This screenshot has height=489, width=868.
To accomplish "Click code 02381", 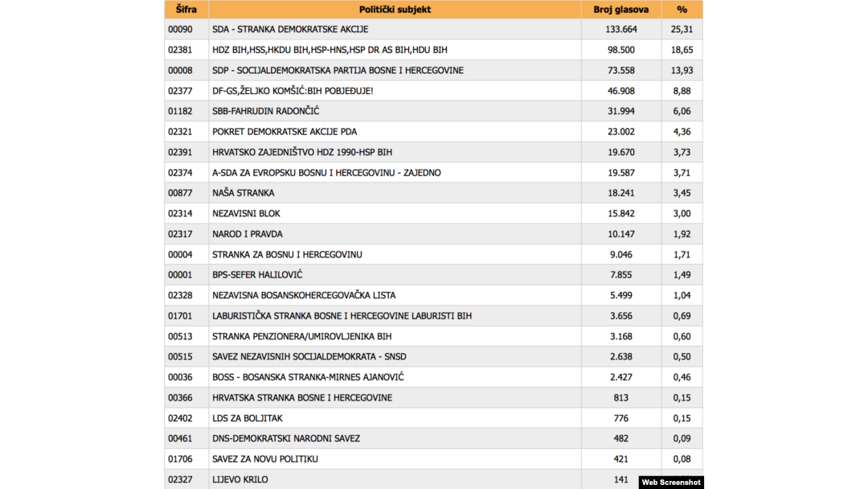I will 180,50.
